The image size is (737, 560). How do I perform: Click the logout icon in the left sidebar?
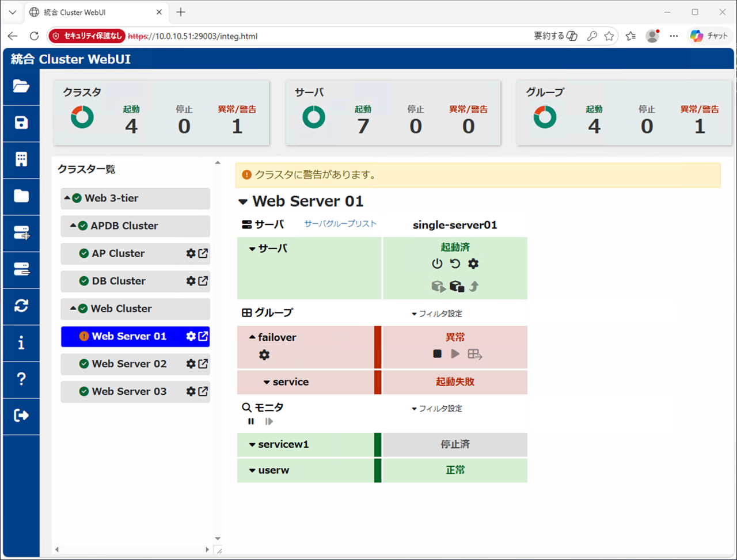click(21, 415)
